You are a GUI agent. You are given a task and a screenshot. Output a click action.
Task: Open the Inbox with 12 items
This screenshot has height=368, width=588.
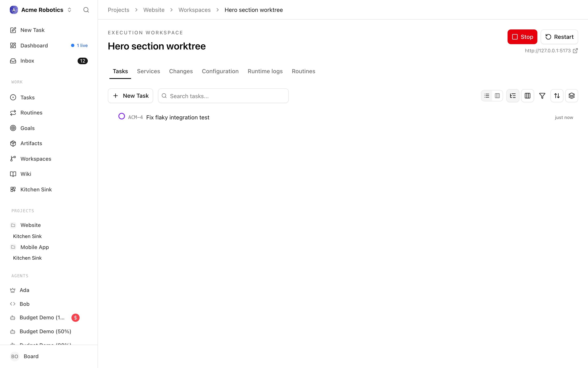pos(49,61)
